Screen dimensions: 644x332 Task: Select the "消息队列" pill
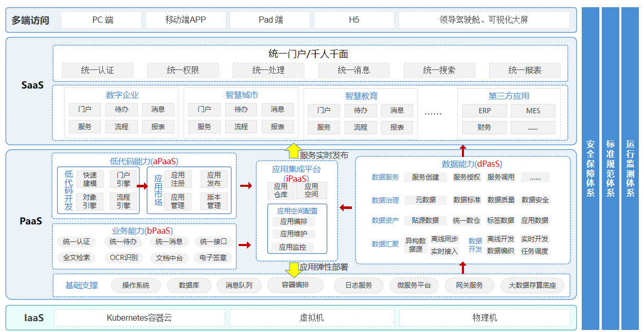(239, 285)
